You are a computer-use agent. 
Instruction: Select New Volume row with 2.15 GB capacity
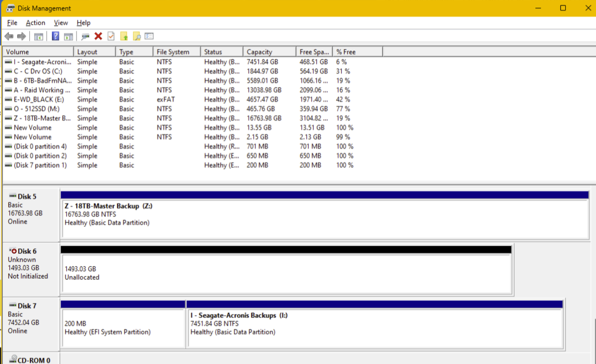click(193, 137)
